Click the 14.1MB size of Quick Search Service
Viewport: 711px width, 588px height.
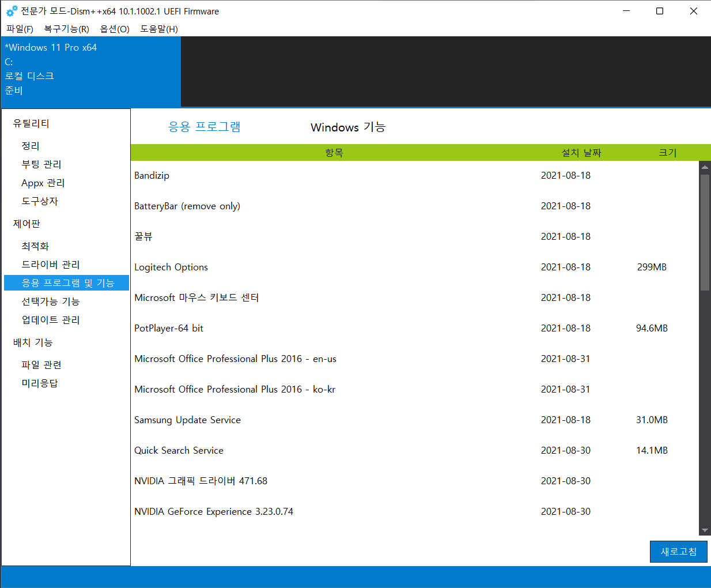pos(652,451)
